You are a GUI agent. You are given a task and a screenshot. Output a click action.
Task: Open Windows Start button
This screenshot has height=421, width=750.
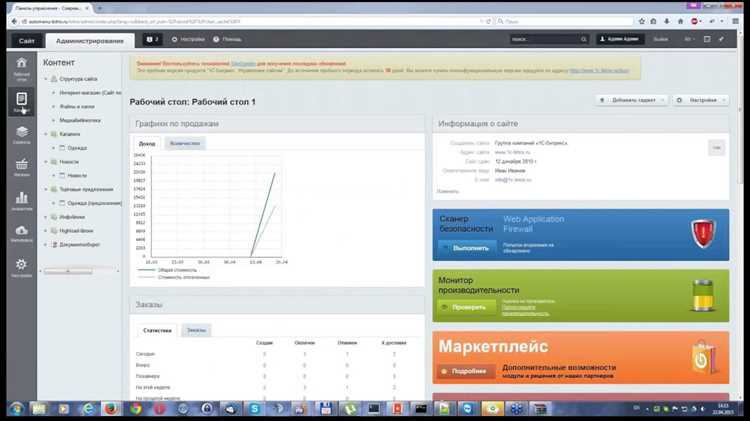(x=17, y=409)
